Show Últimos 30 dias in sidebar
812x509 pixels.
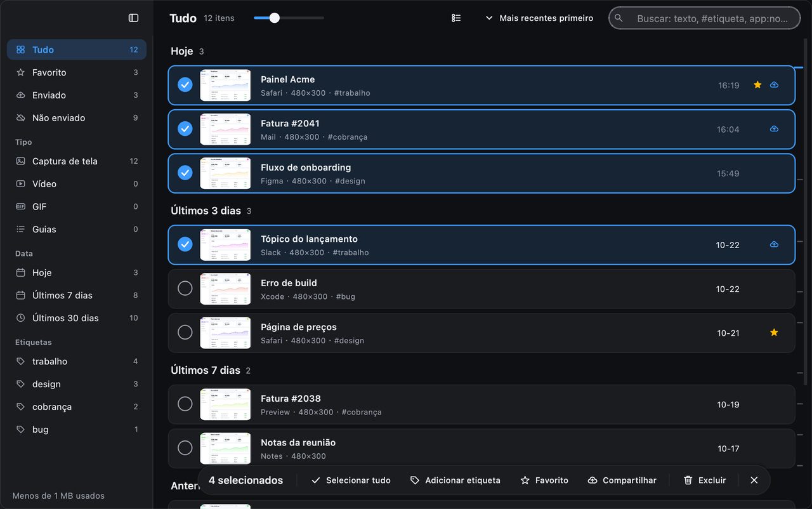click(77, 319)
